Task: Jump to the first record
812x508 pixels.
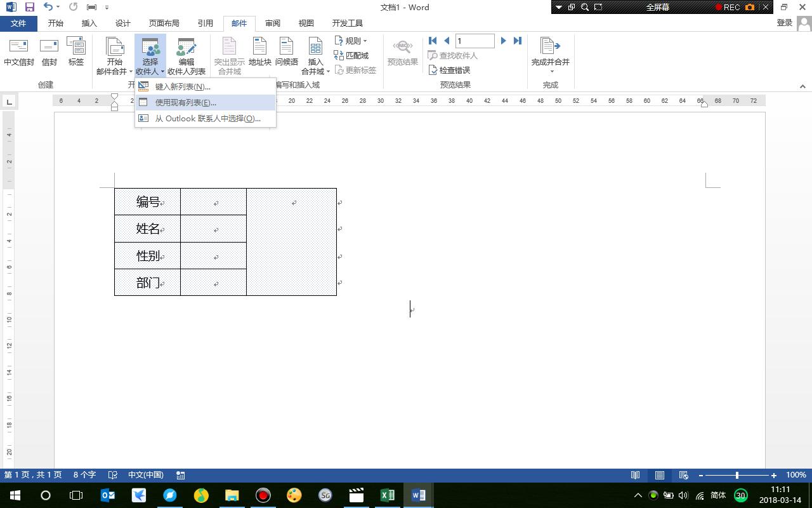Action: (433, 41)
